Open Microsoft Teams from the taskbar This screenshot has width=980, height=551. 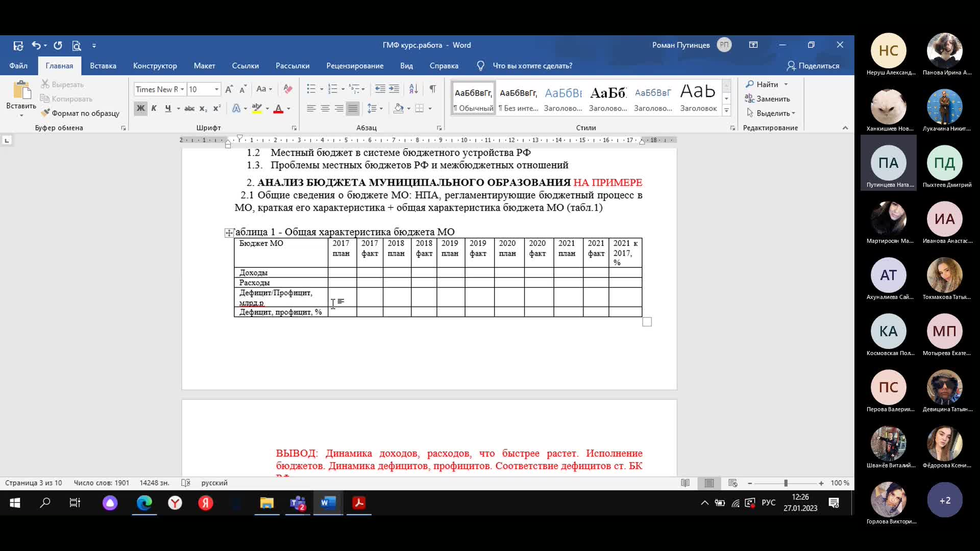[x=298, y=503]
